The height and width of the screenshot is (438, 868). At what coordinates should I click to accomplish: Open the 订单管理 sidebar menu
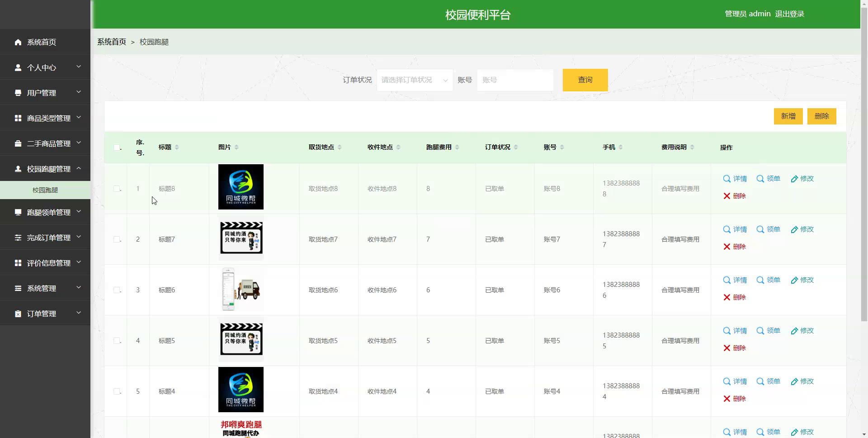45,314
